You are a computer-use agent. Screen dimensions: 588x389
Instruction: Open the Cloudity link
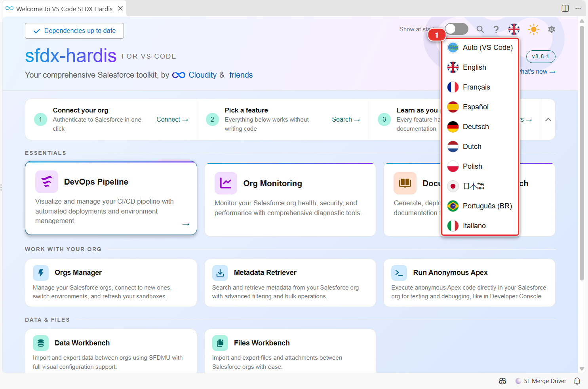tap(203, 75)
